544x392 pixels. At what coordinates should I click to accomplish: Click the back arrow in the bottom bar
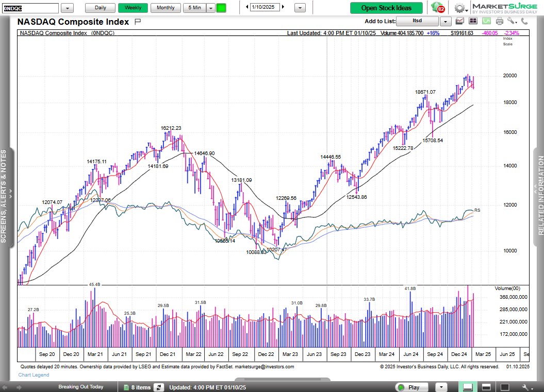5,387
